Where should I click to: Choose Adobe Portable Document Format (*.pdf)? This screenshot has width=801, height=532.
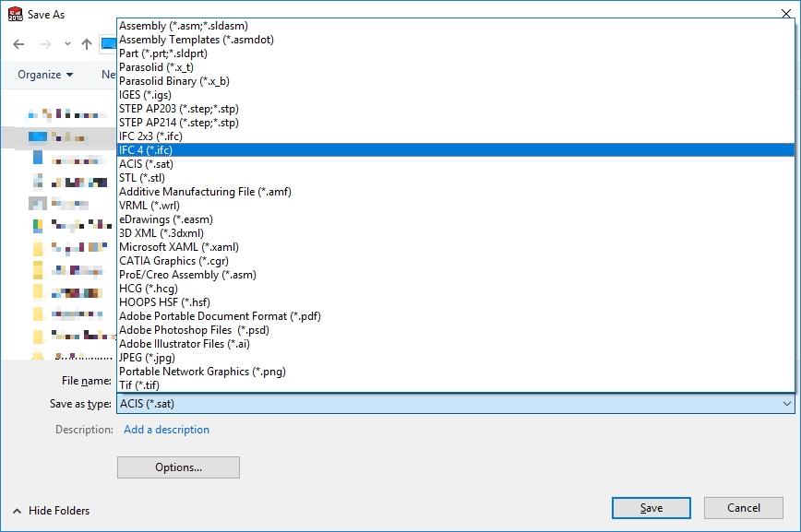point(456,316)
